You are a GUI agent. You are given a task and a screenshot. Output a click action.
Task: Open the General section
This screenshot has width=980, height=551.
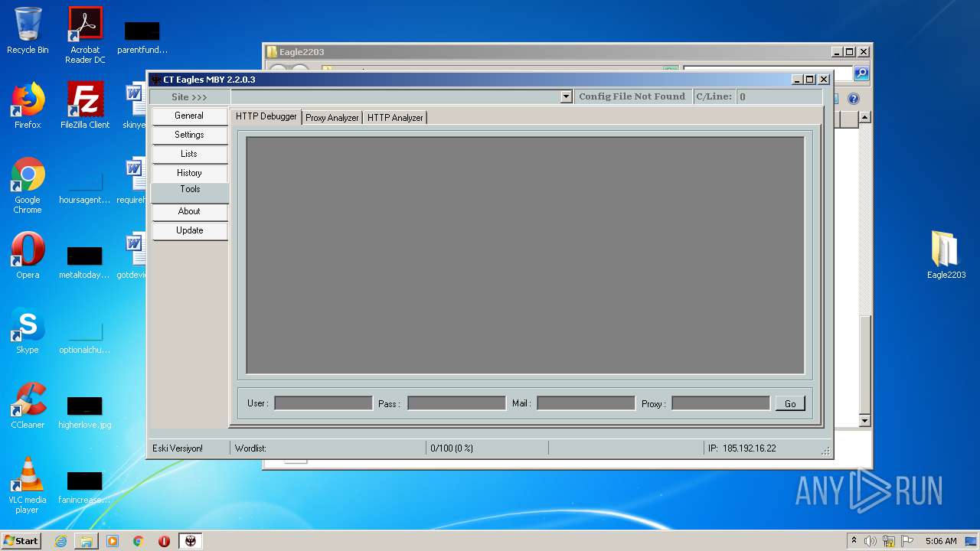click(189, 116)
